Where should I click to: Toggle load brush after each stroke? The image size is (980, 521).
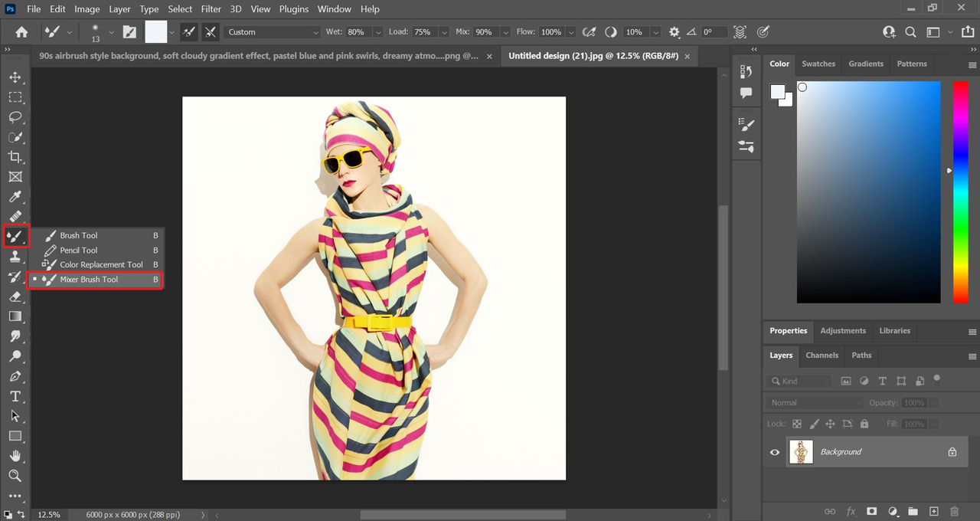188,32
